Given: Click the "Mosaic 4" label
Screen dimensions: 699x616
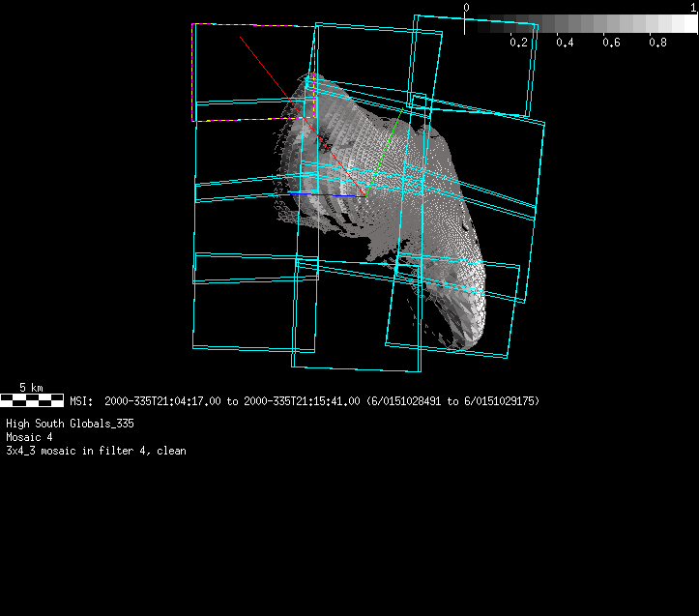Looking at the screenshot, I should (x=29, y=437).
